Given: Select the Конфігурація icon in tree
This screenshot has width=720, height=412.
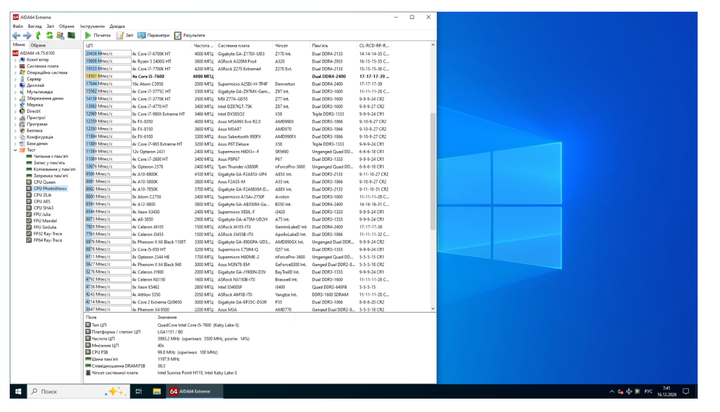Looking at the screenshot, I should (x=22, y=137).
